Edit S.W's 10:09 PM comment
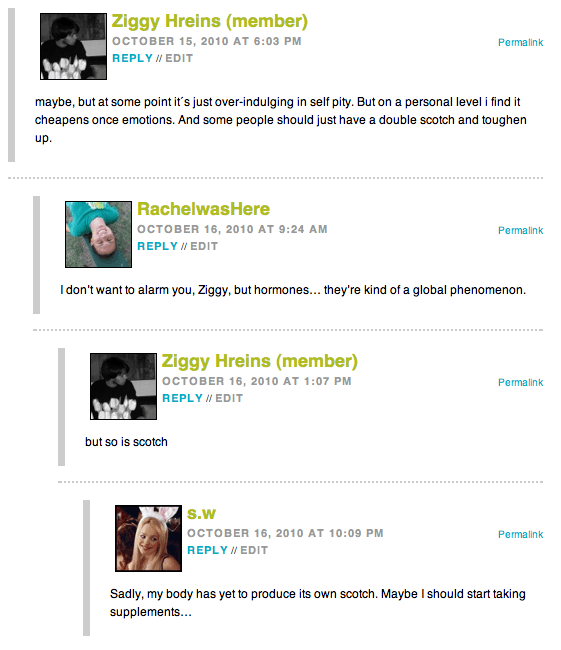The height and width of the screenshot is (650, 561). [254, 550]
